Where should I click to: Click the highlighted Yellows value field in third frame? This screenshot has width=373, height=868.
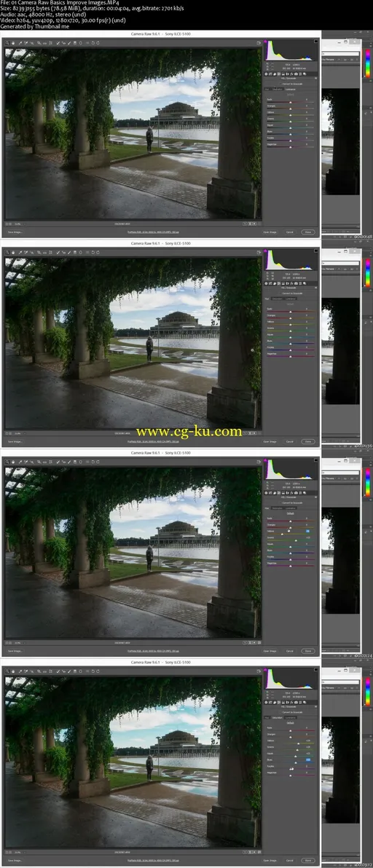pos(307,531)
